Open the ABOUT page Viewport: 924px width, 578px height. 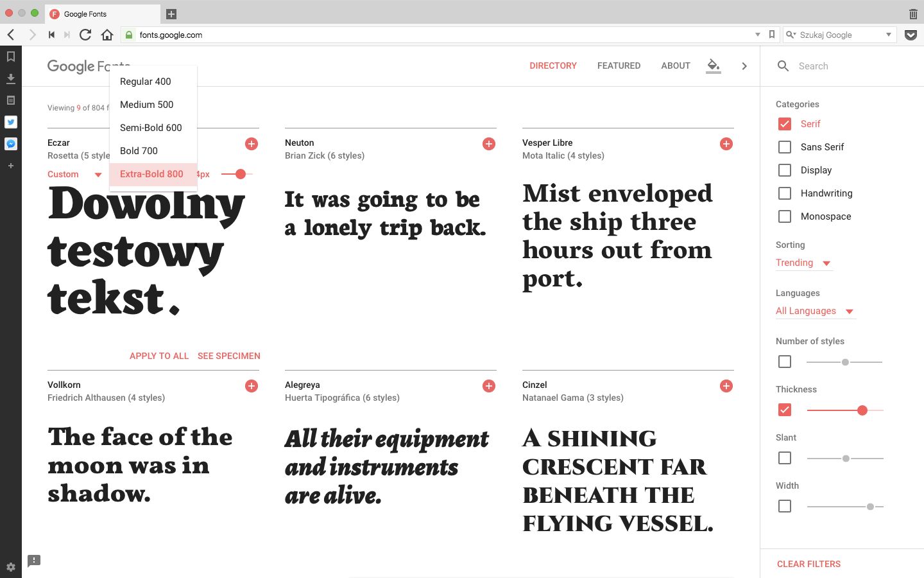pyautogui.click(x=676, y=66)
